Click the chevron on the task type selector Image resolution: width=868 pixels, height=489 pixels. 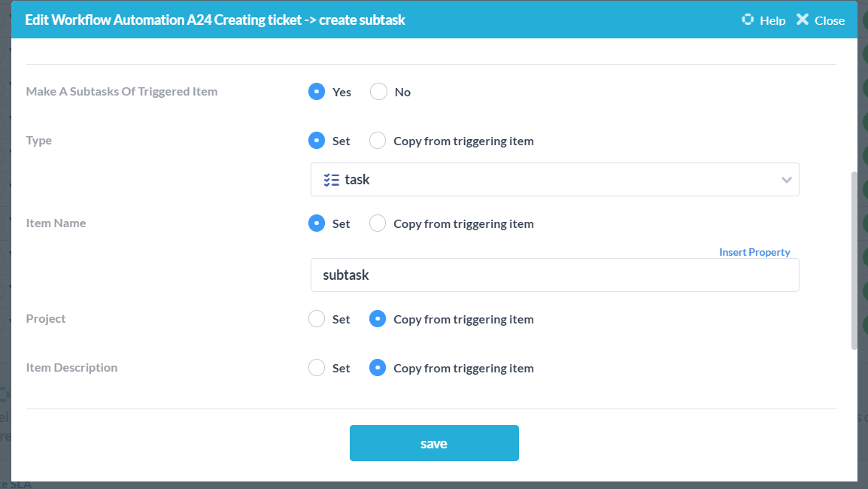787,179
